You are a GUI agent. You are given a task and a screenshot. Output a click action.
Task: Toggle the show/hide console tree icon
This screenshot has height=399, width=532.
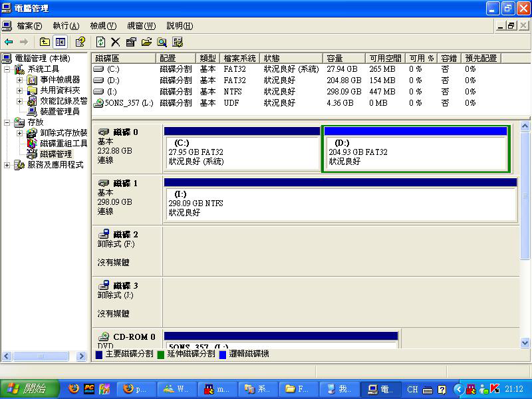(x=61, y=42)
